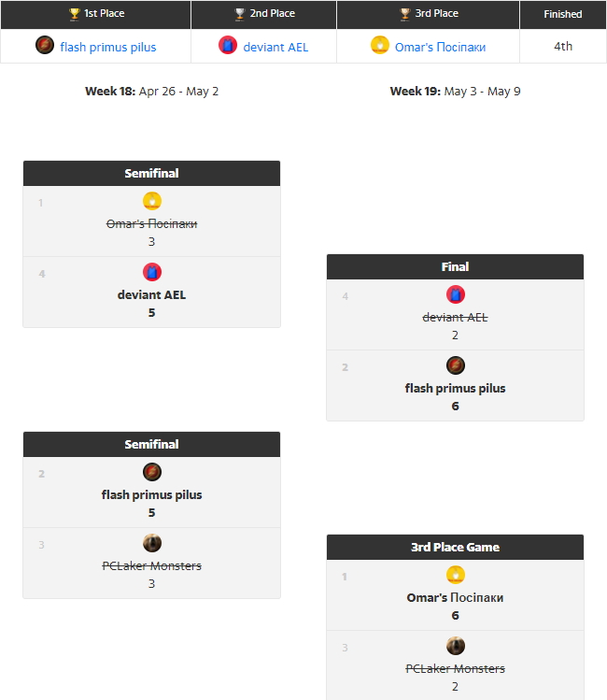Click Omar's Посіпаки avatar in top Semifinal
Viewport: 607px width, 700px height.
coord(152,201)
